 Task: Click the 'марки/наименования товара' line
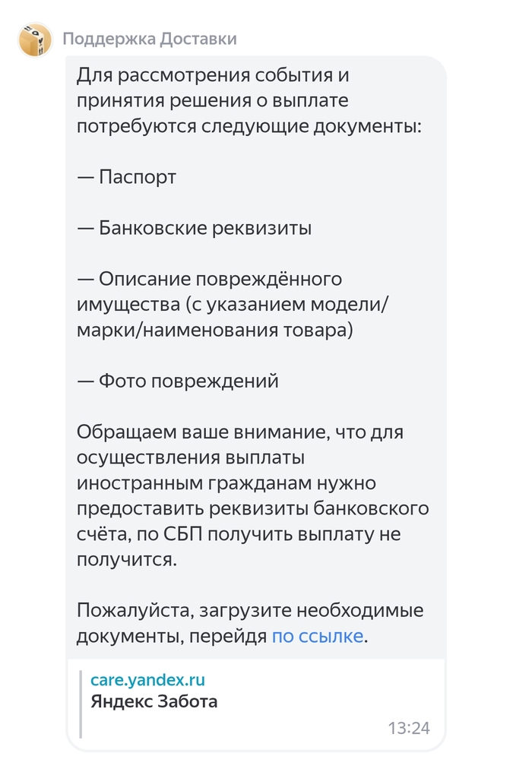(215, 330)
